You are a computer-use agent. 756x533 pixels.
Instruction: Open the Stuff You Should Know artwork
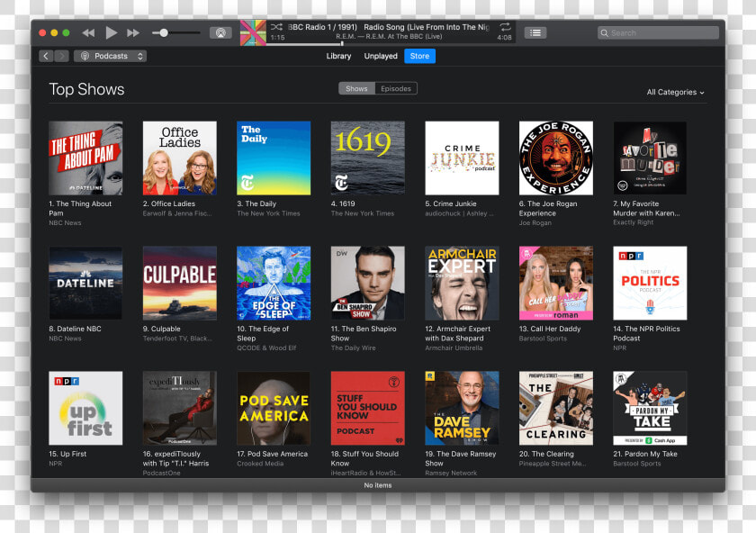(x=367, y=408)
